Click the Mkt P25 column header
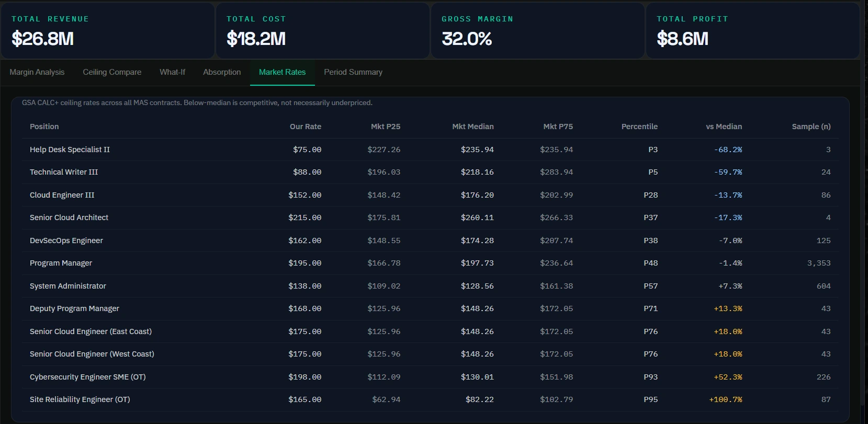Image resolution: width=868 pixels, height=424 pixels. point(386,127)
